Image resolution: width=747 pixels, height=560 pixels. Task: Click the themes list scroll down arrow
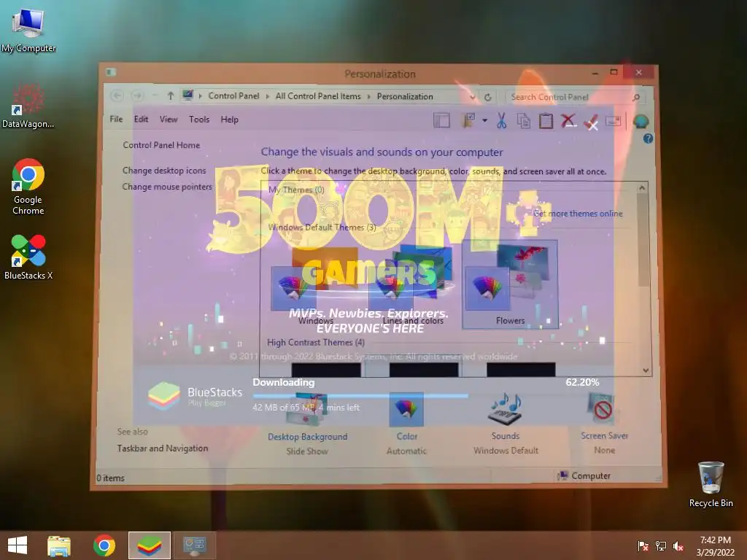tap(646, 370)
